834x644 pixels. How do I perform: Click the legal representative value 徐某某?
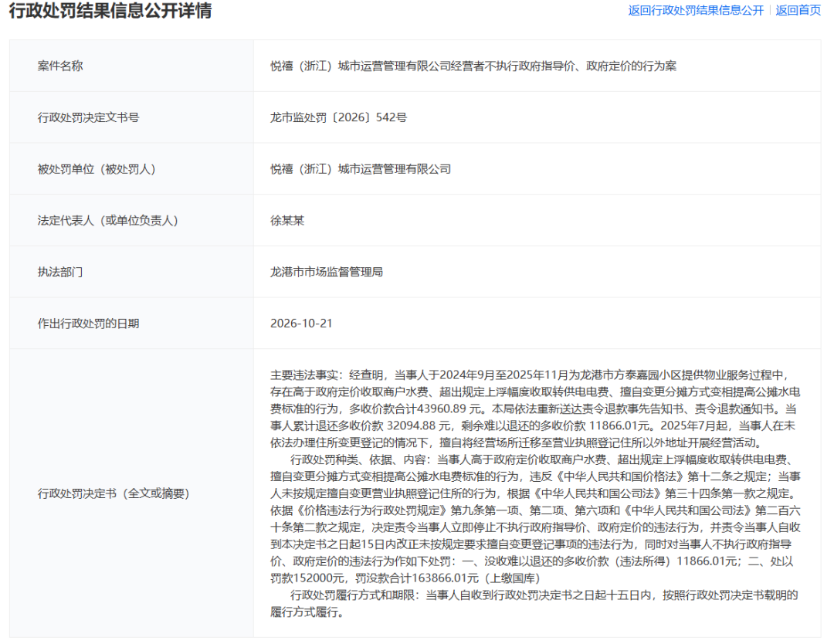click(287, 221)
